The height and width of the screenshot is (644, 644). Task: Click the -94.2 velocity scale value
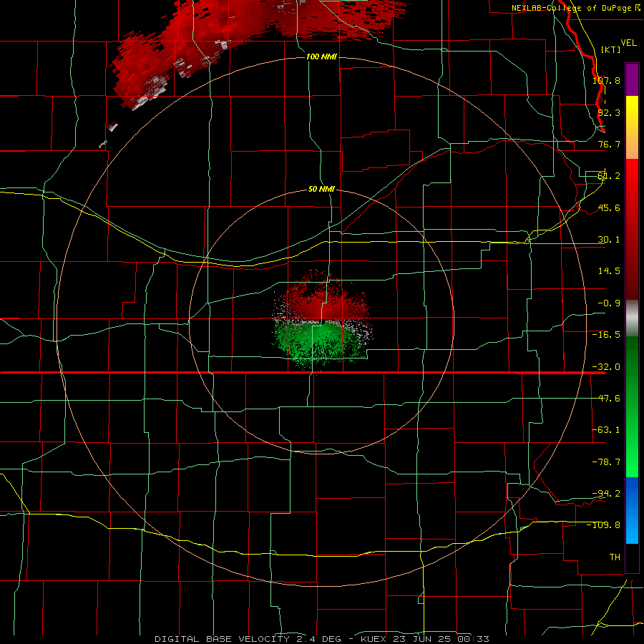pyautogui.click(x=606, y=493)
